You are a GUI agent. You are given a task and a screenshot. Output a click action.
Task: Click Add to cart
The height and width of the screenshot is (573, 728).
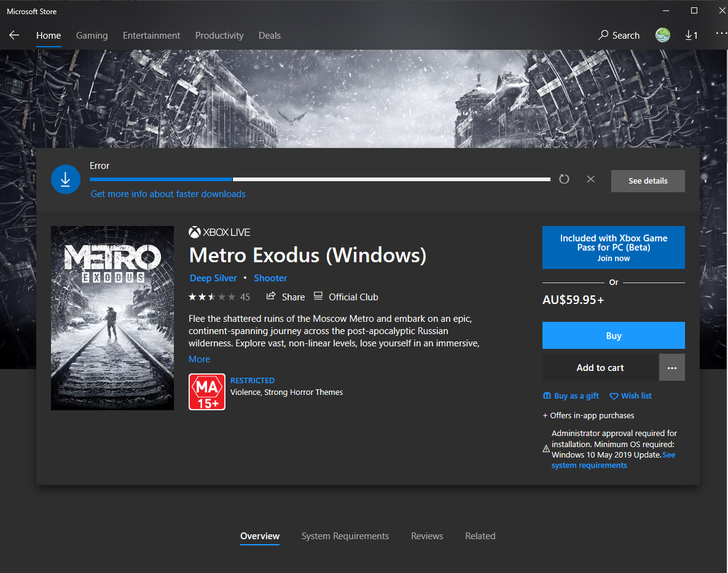pos(600,367)
